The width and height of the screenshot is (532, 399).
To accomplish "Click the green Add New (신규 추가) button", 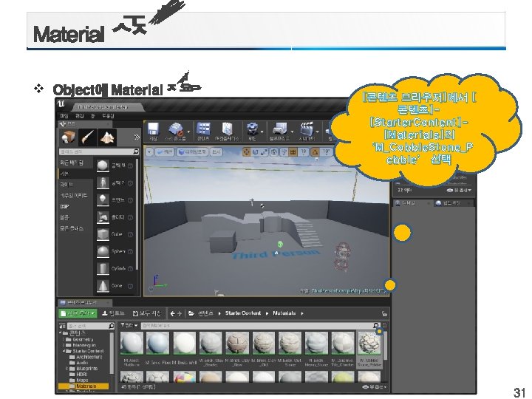I will pyautogui.click(x=78, y=313).
